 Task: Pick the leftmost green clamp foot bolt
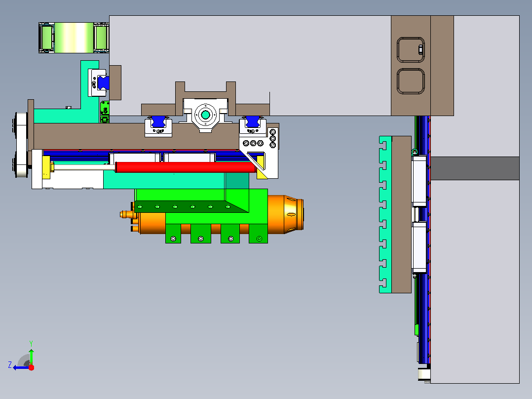(173, 239)
